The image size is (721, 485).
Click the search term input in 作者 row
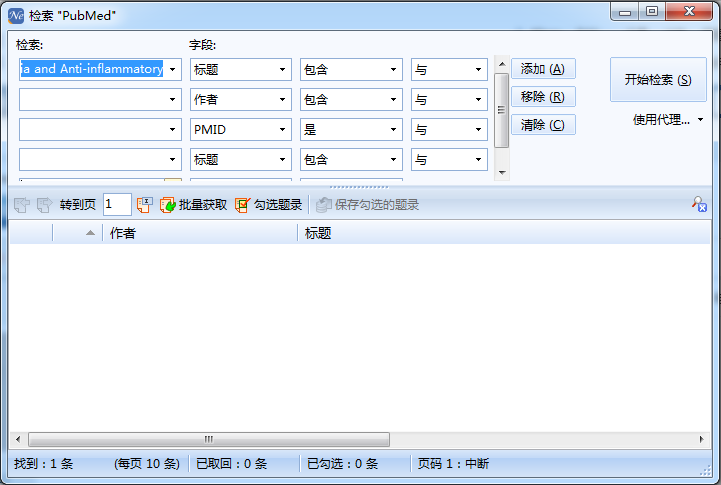coord(92,99)
